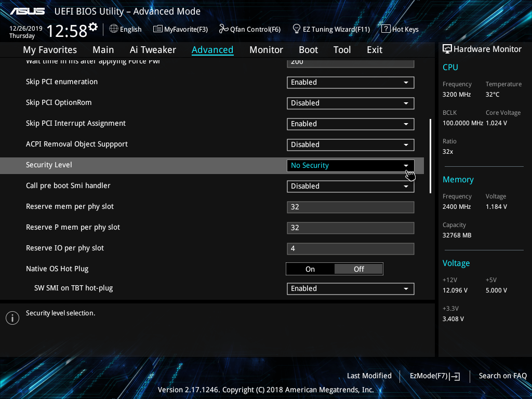Open the Monitor tab
532x399 pixels.
[x=266, y=50]
